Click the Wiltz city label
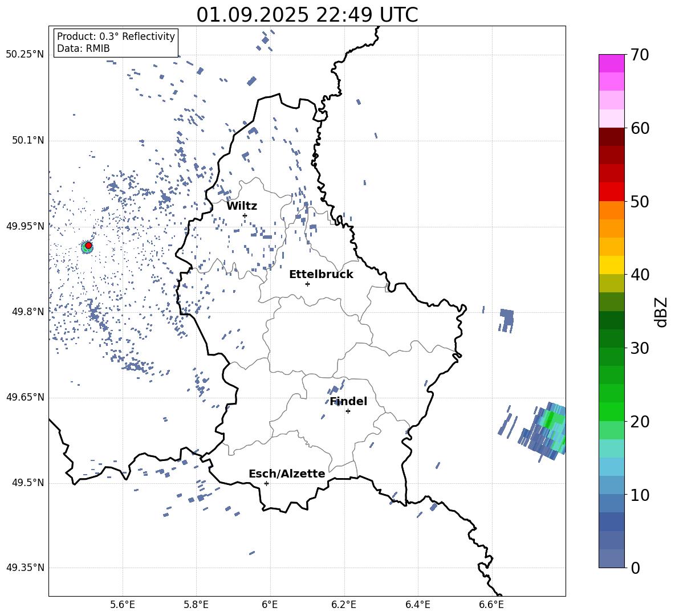 [242, 206]
